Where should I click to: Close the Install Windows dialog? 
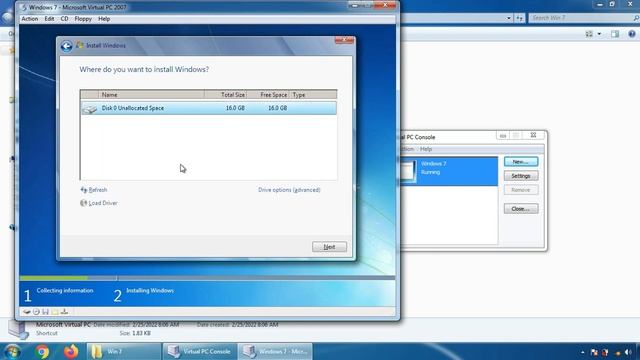tap(344, 40)
